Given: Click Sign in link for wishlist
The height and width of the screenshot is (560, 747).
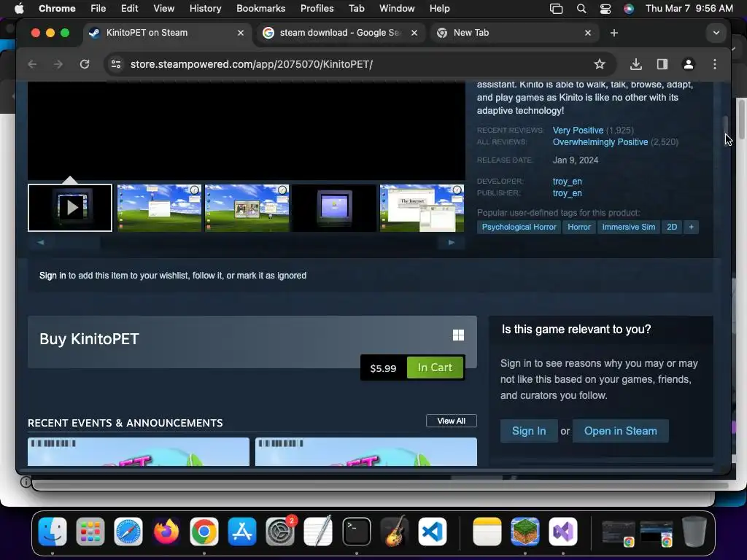Looking at the screenshot, I should 53,276.
